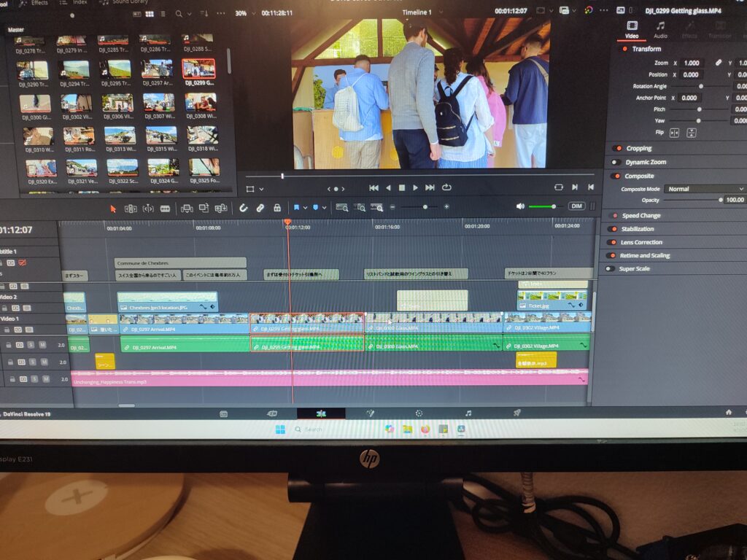Click the Replace Clip toolbar icon
The image size is (747, 560).
click(x=221, y=208)
